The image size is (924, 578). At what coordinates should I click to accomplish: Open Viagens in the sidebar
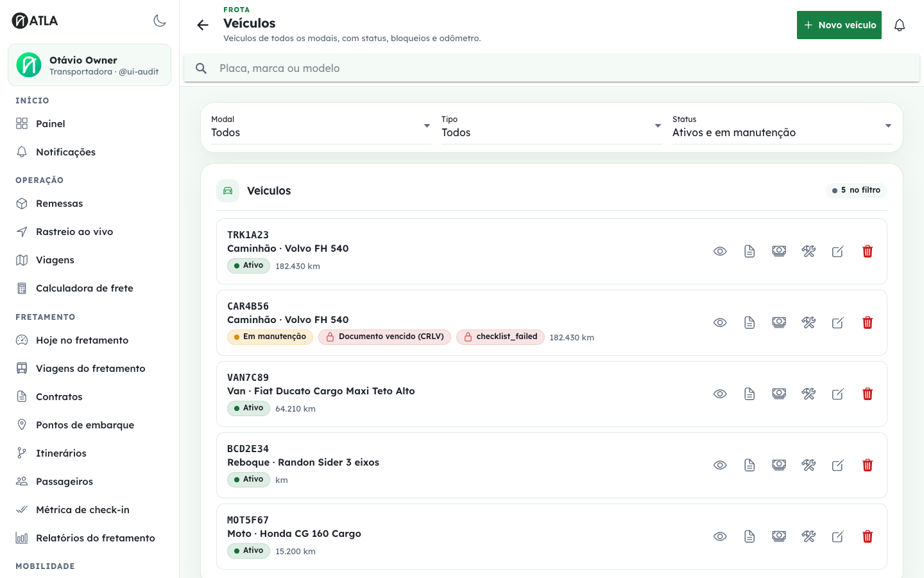coord(89,260)
